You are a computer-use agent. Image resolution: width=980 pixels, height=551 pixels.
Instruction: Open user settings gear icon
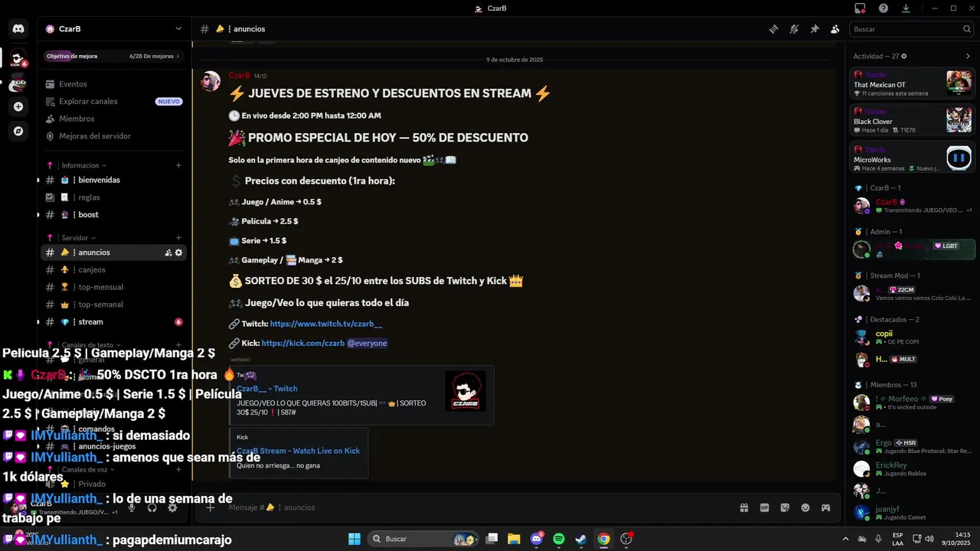173,507
